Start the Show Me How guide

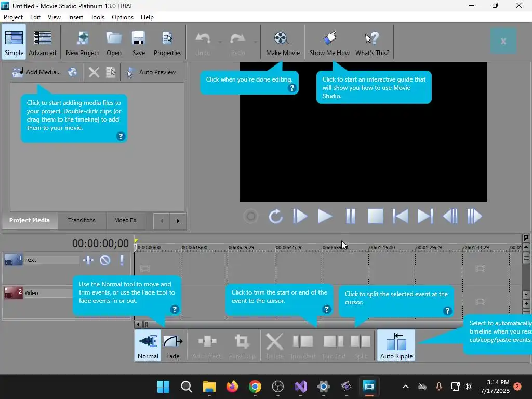coord(329,43)
